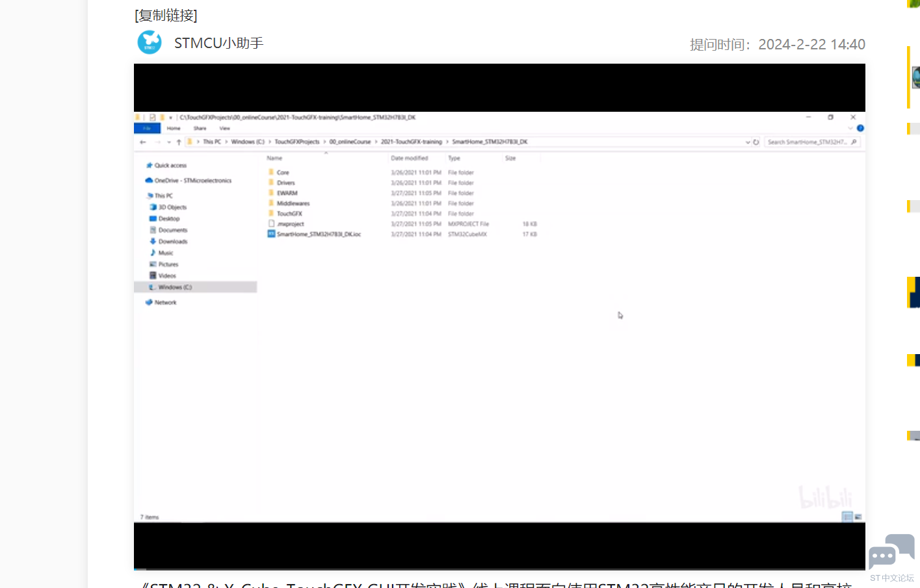920x588 pixels.
Task: Go up one folder level arrow
Action: tap(179, 142)
